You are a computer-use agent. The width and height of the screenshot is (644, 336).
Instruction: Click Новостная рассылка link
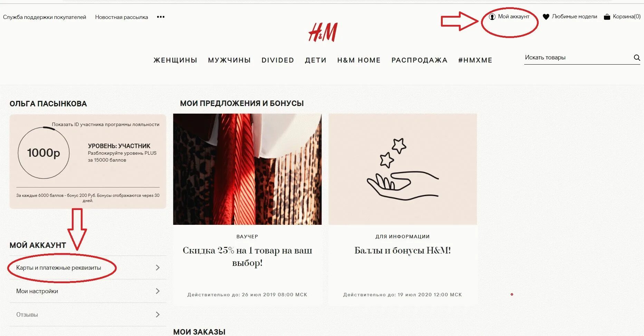coord(122,17)
